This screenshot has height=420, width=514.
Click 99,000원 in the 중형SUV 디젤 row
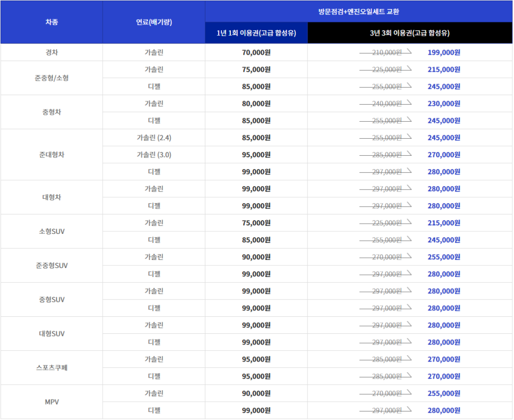point(256,308)
